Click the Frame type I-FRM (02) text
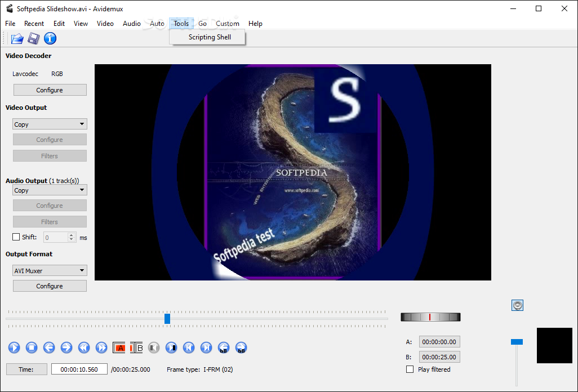The image size is (578, 392). (200, 369)
